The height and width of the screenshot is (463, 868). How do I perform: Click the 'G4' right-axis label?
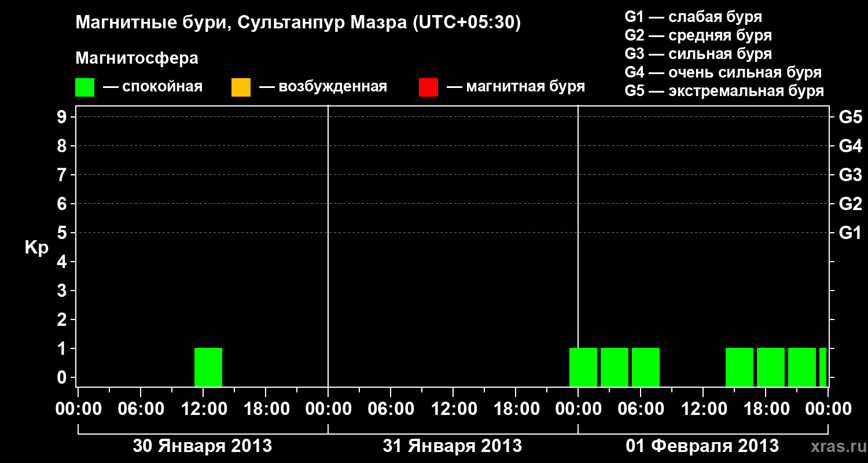pyautogui.click(x=851, y=146)
